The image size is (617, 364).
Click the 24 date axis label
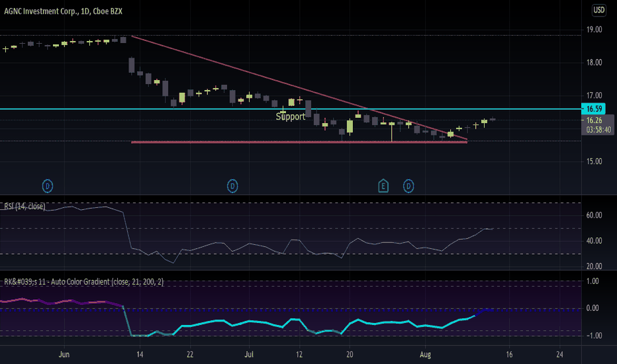click(559, 355)
